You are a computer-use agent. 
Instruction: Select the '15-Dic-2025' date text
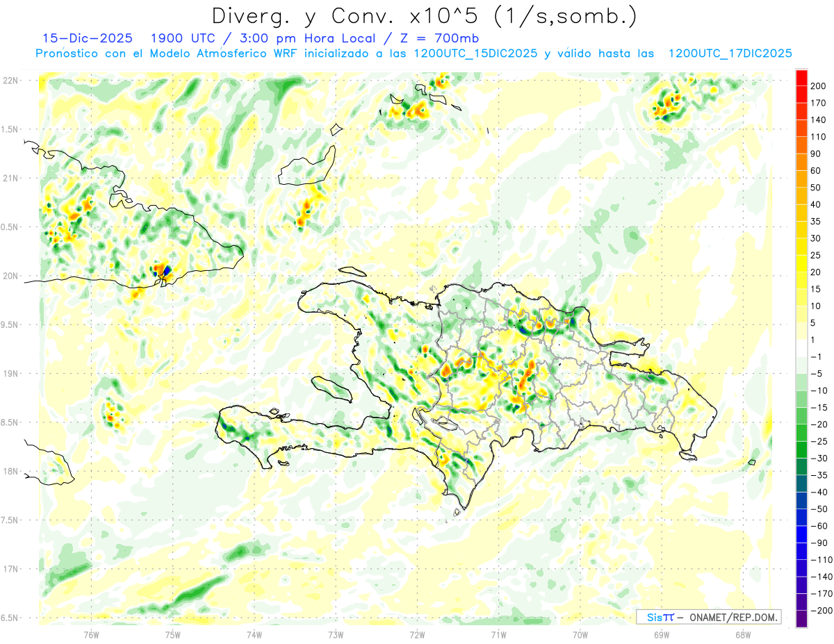pyautogui.click(x=88, y=38)
